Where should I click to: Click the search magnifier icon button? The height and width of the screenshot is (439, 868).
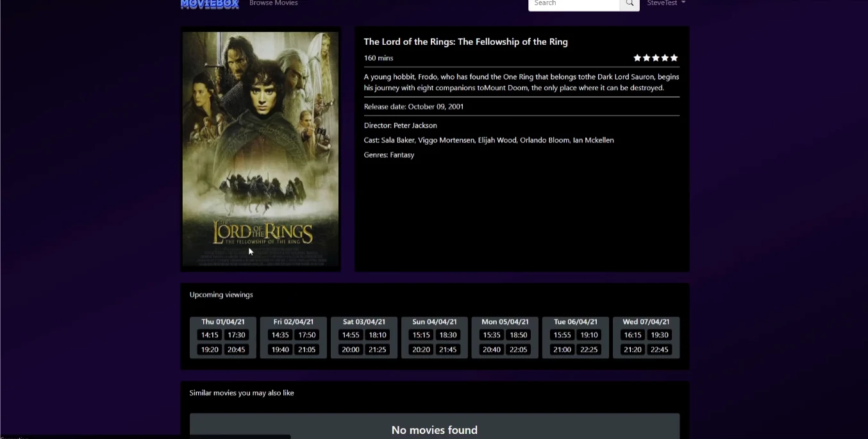point(630,3)
